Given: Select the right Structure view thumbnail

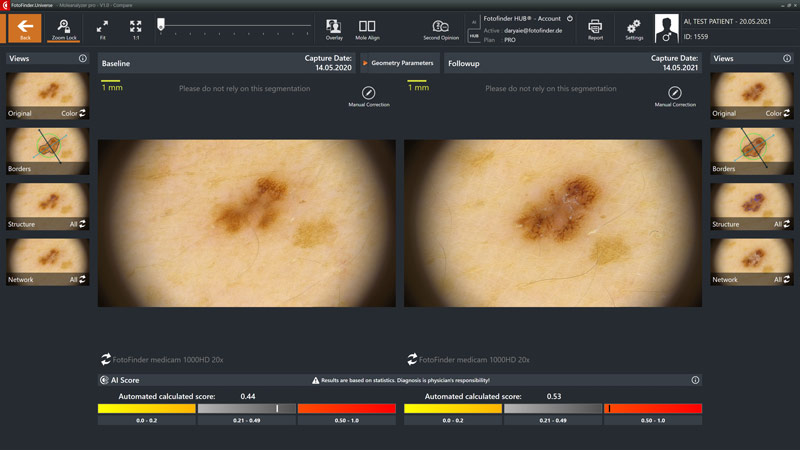Looking at the screenshot, I should point(752,207).
